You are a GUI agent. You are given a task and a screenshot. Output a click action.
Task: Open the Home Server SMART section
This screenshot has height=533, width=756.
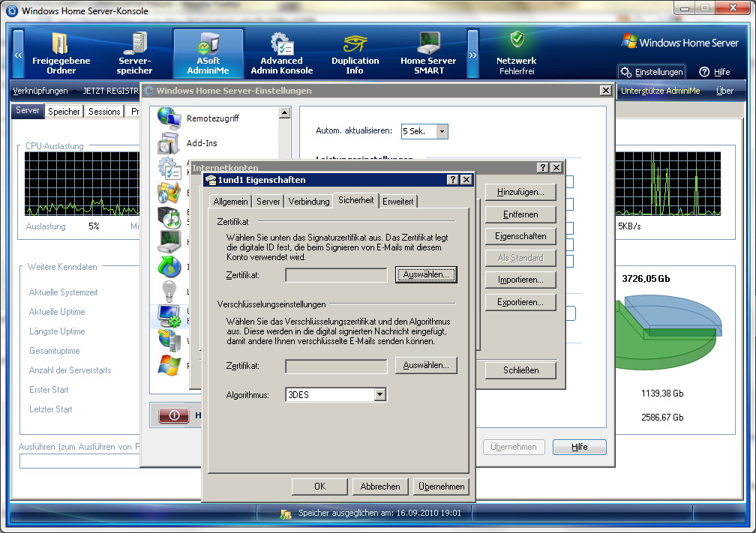click(x=428, y=53)
